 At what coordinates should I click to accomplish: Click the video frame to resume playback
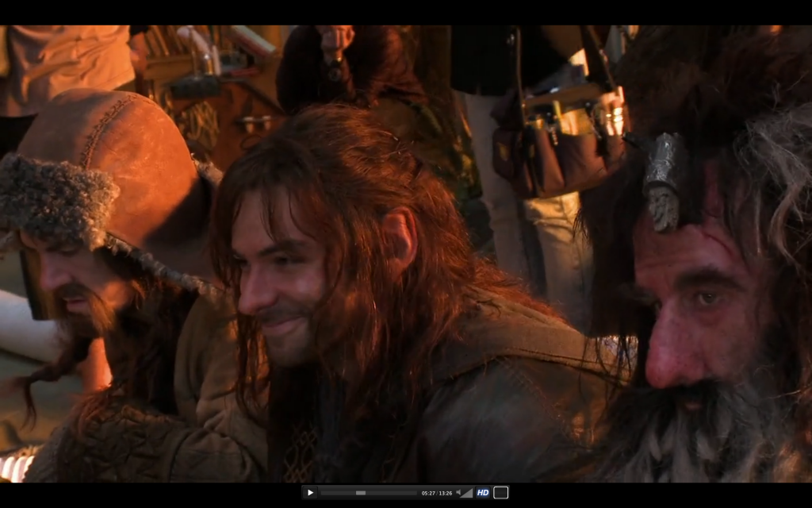coord(406,254)
